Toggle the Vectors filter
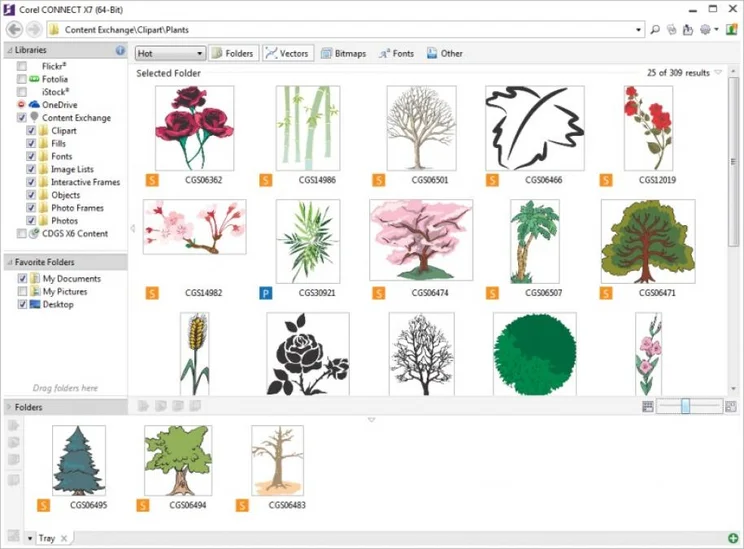 (x=288, y=53)
